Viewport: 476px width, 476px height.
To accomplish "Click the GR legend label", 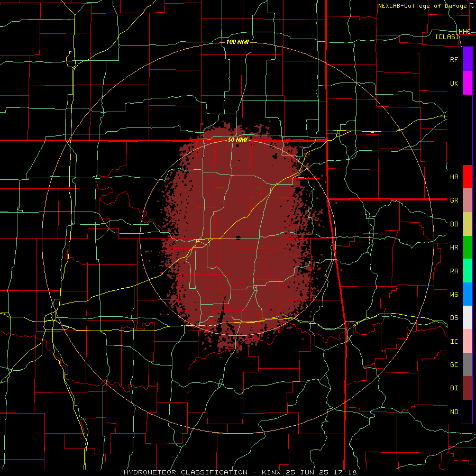I will (454, 200).
